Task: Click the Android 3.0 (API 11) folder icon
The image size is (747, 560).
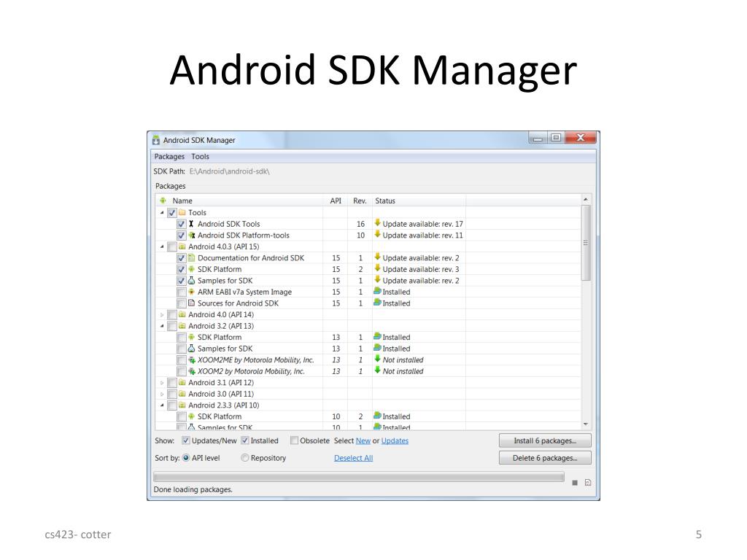Action: 182,394
